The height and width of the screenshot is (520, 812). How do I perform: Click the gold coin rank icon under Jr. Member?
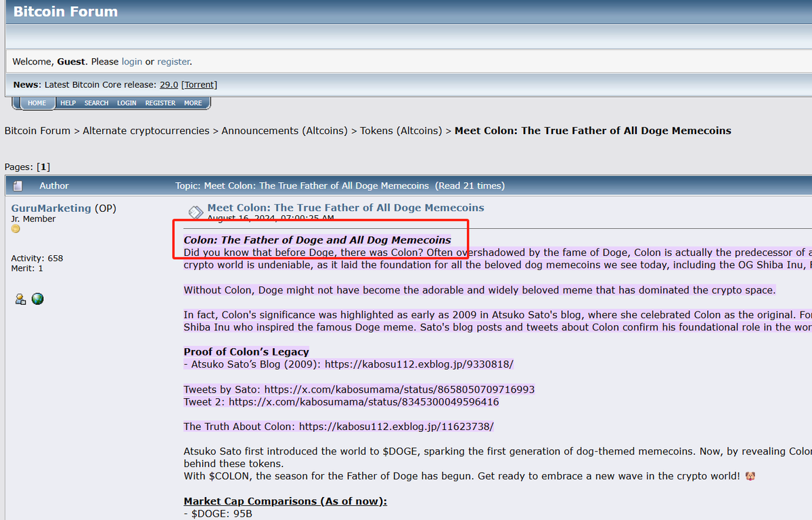[x=16, y=229]
